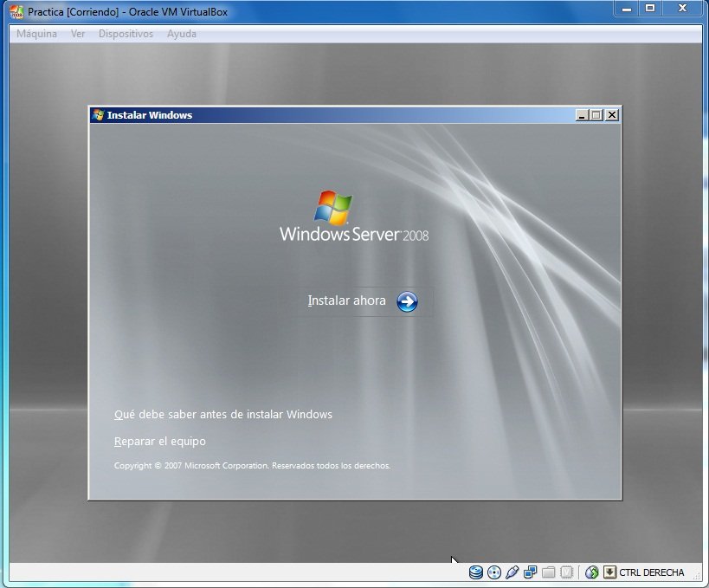The image size is (709, 588).
Task: Minimize the VirtualBox Practica window
Action: 626,9
